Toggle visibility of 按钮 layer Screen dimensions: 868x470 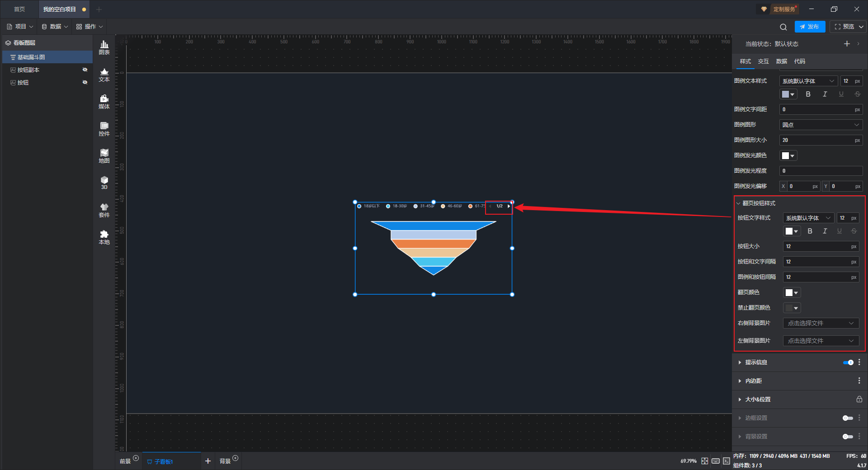[85, 82]
